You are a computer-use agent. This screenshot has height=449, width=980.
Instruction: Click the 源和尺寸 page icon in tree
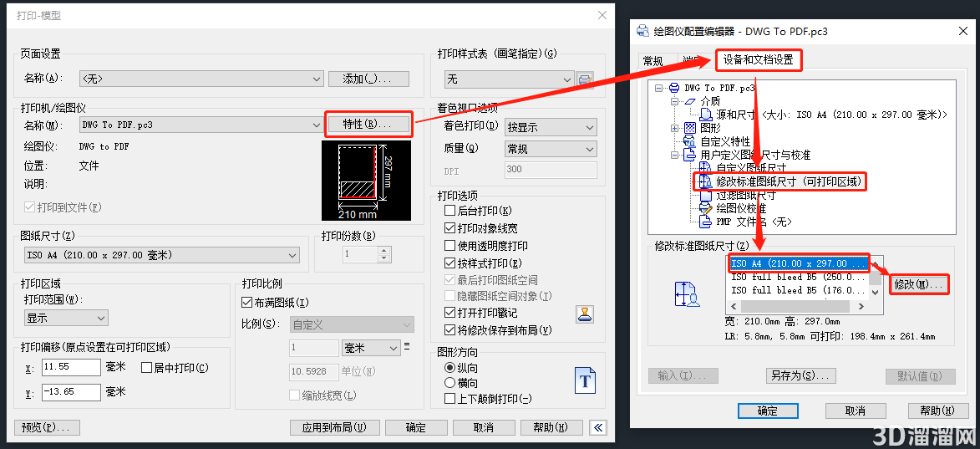coord(706,115)
